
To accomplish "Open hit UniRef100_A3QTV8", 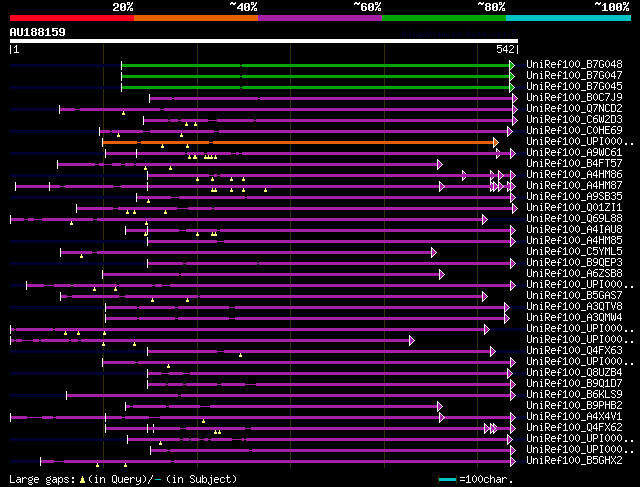I will [574, 307].
